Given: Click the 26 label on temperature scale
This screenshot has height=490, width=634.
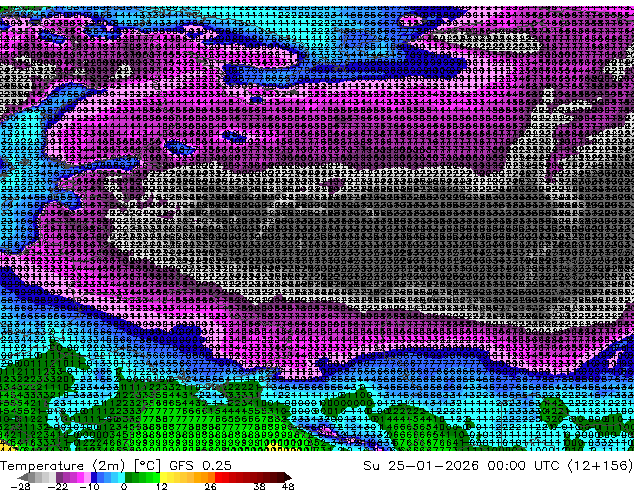Looking at the screenshot, I should [210, 486].
